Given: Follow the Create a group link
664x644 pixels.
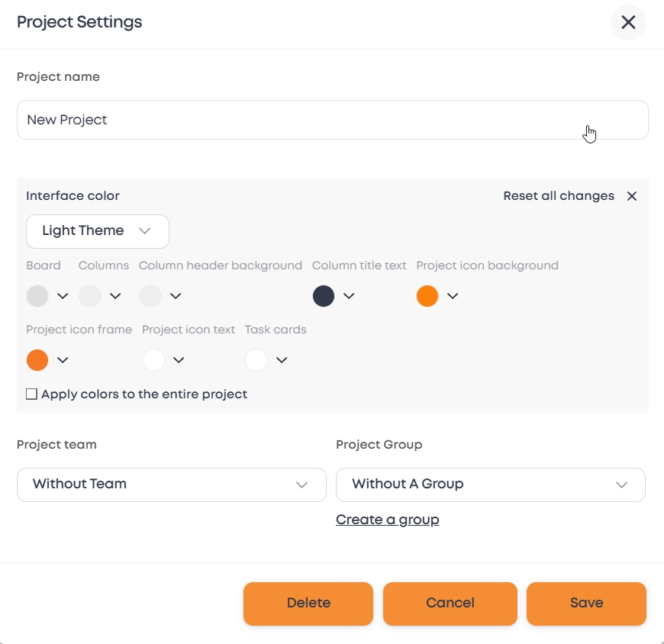Looking at the screenshot, I should pyautogui.click(x=388, y=520).
